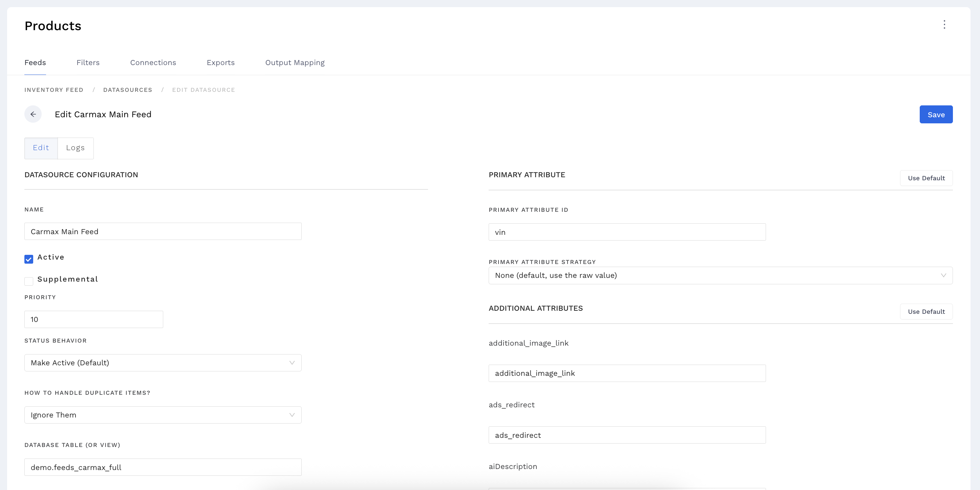Go to Inventory Feed breadcrumb
Screen dimensions: 980x490
pos(54,90)
